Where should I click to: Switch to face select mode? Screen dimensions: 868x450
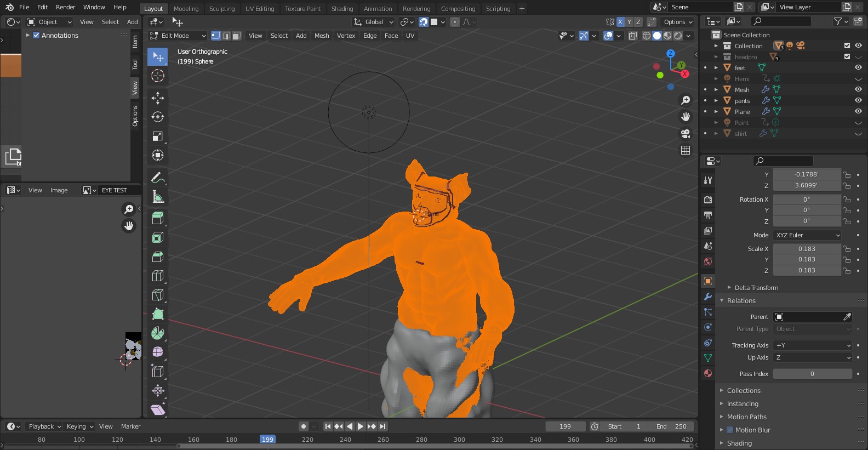237,36
